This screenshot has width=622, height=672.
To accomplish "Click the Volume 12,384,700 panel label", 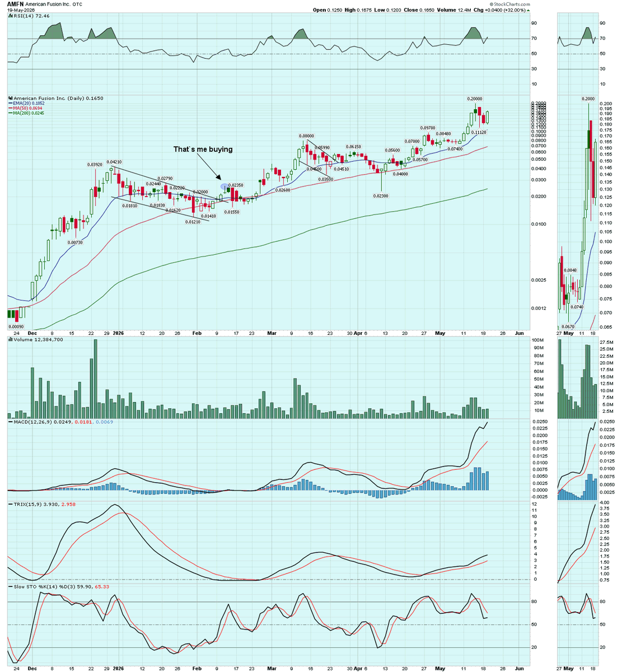I will (38, 339).
